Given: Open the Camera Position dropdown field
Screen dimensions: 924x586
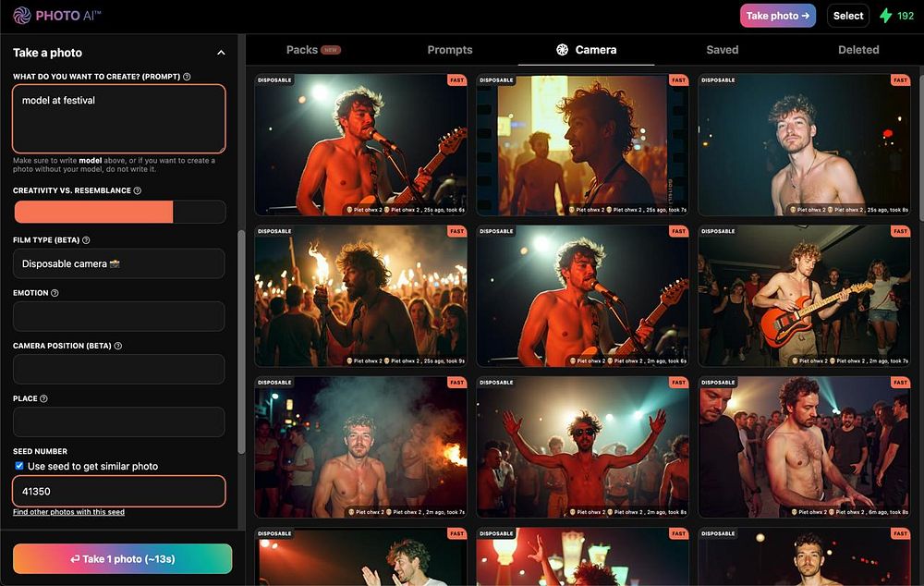Looking at the screenshot, I should coord(119,369).
